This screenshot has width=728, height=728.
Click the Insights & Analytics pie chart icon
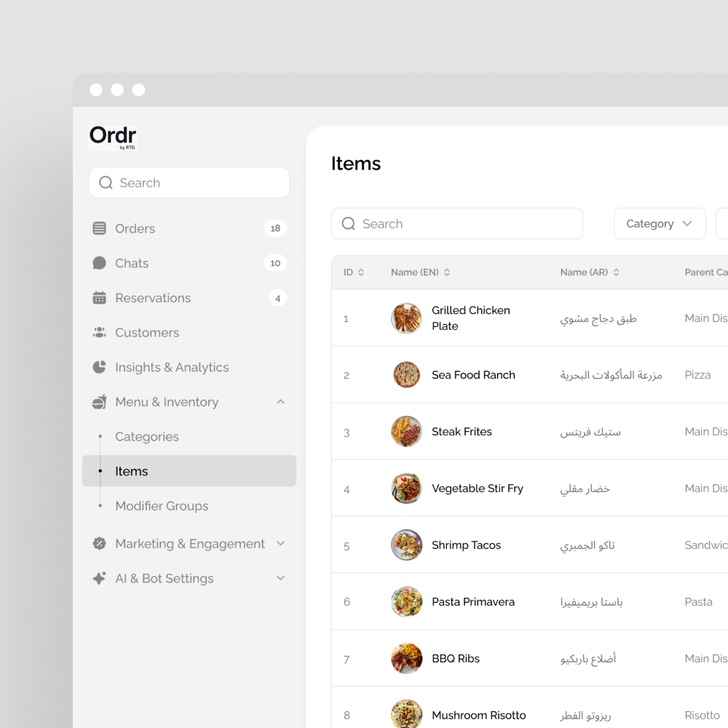coord(99,367)
